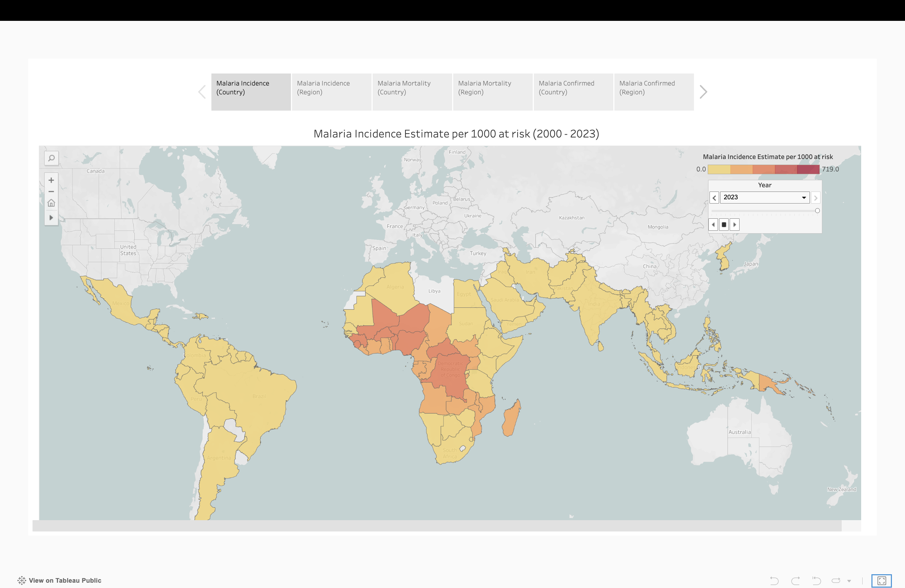Viewport: 905px width, 588px height.
Task: Zoom out of the map with the minus icon
Action: tap(51, 191)
